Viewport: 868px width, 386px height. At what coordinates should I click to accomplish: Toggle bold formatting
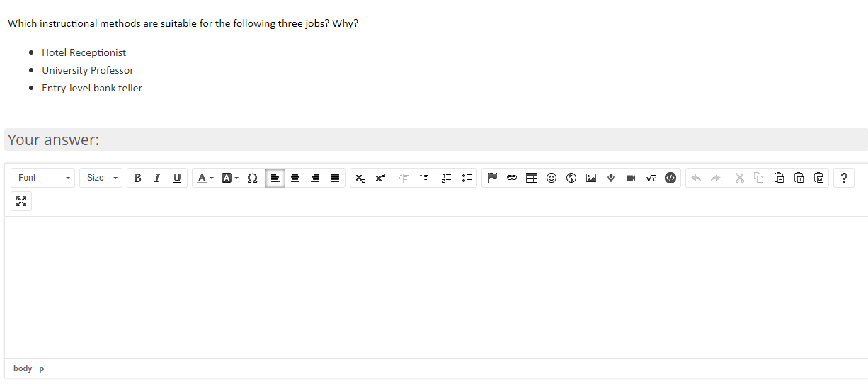click(x=137, y=178)
